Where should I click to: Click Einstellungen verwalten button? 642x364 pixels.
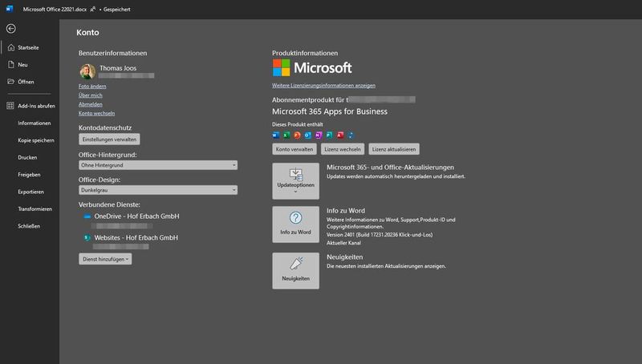click(109, 140)
